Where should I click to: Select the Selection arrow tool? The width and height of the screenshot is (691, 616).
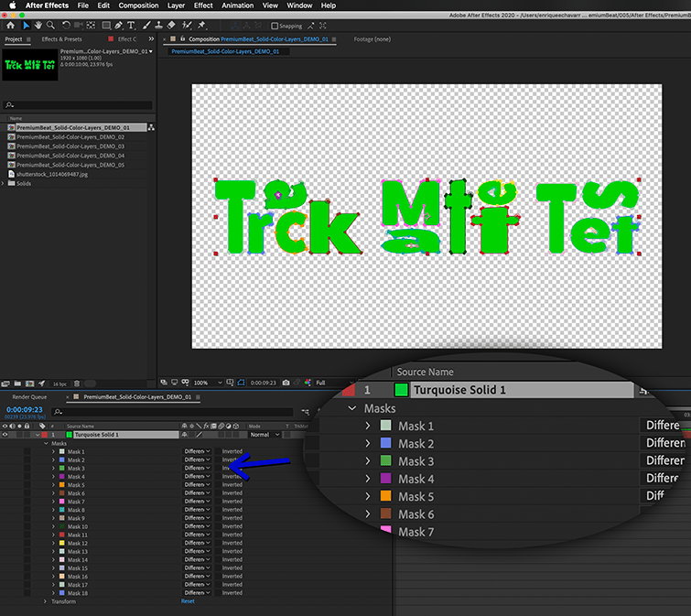(x=26, y=26)
